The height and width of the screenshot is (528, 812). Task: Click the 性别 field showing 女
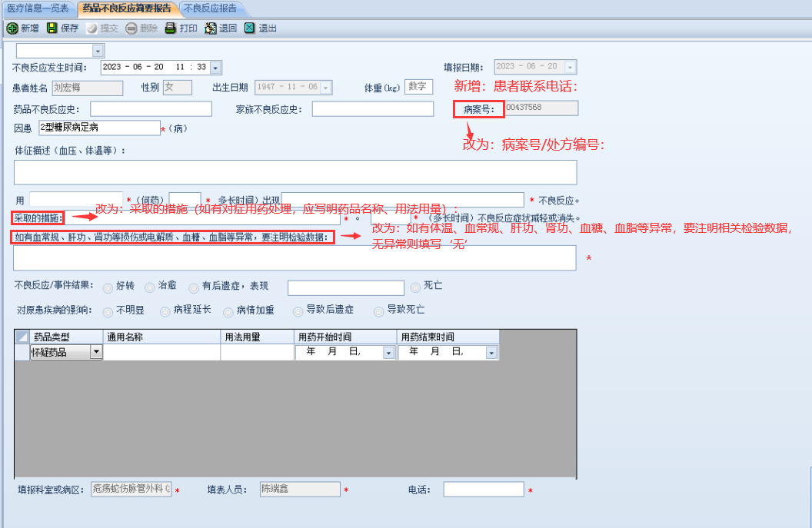178,88
